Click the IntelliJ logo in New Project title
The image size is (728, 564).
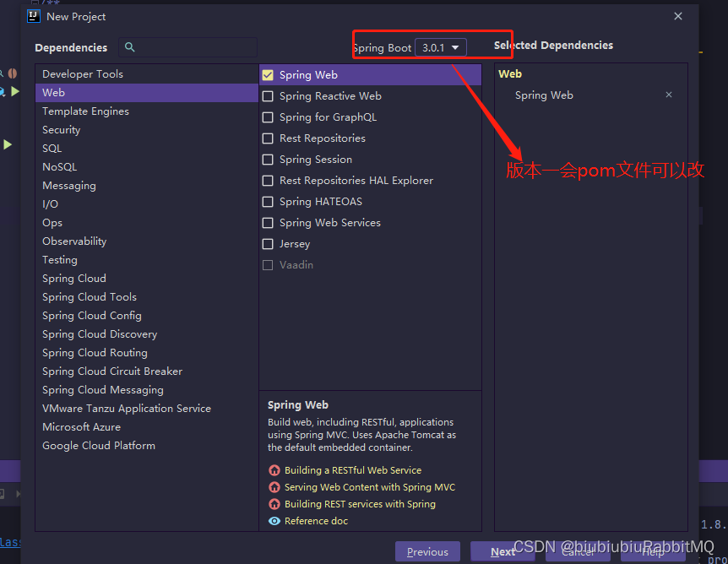coord(34,16)
